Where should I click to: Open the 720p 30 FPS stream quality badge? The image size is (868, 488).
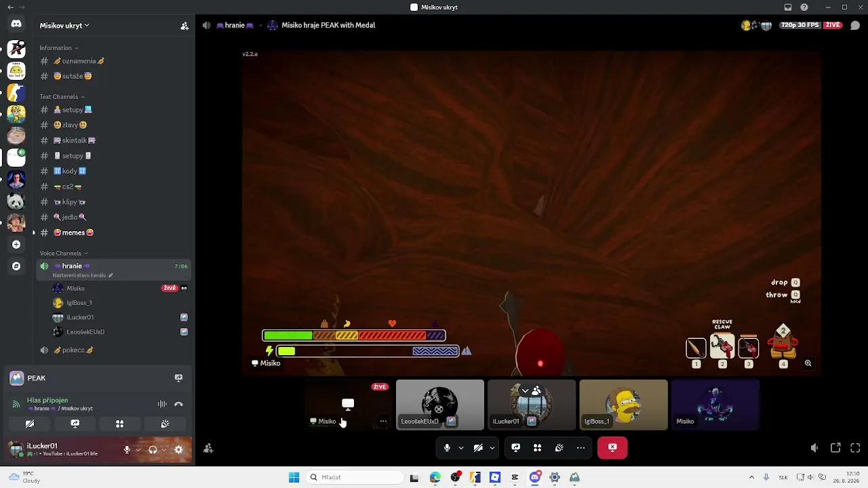tap(800, 25)
